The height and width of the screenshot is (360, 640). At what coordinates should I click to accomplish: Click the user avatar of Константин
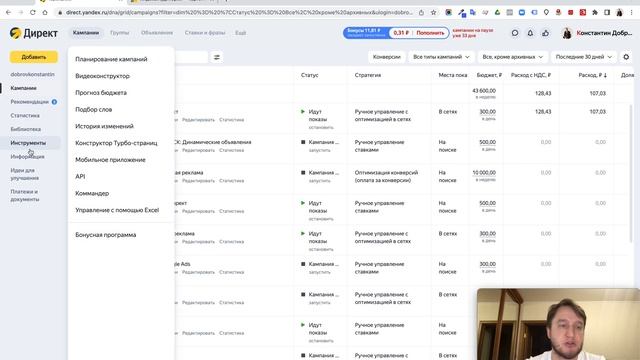pos(567,33)
